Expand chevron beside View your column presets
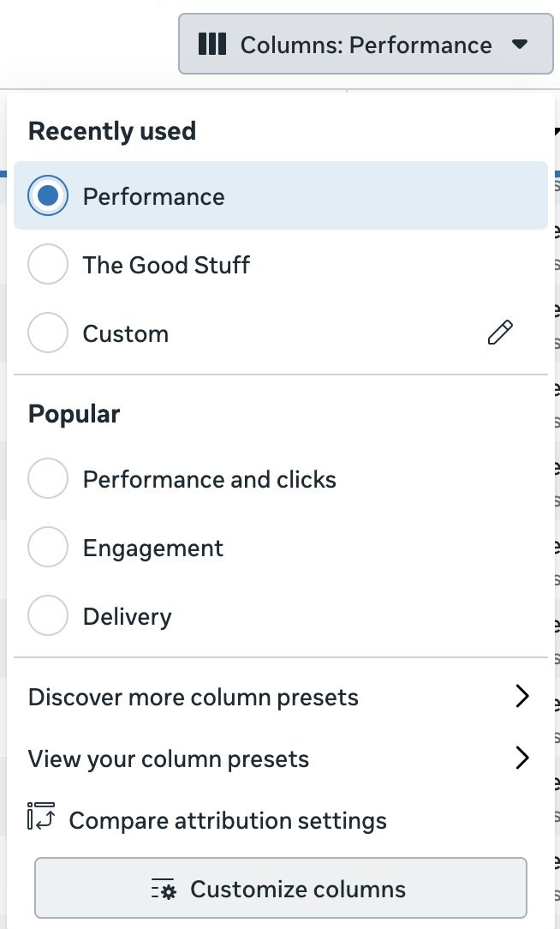 coord(522,758)
